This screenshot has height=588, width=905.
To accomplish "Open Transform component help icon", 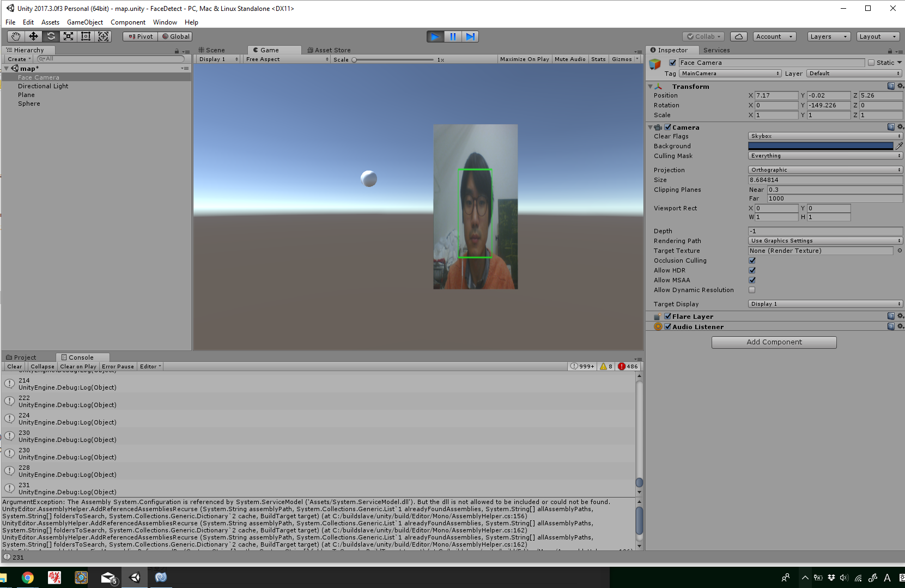I will point(891,86).
